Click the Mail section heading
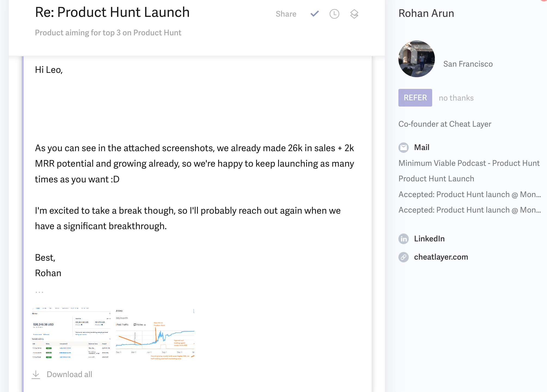Screen dimensions: 547x392 click(x=422, y=147)
